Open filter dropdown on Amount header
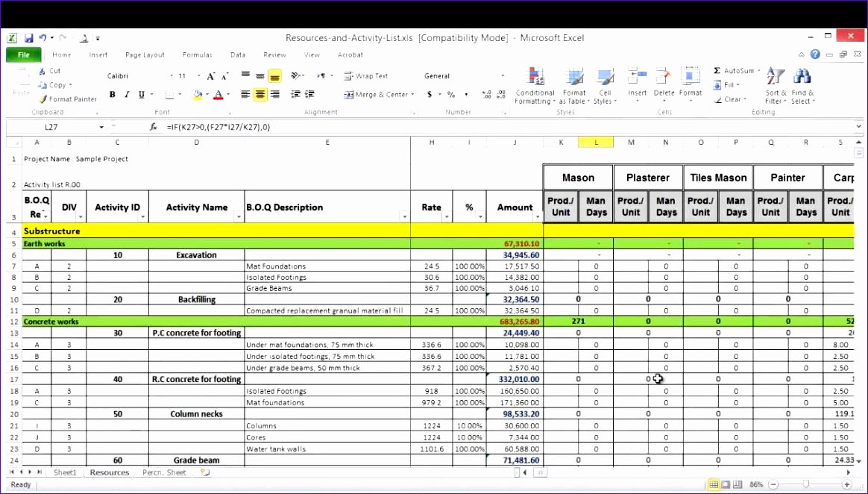This screenshot has height=494, width=868. [x=537, y=216]
